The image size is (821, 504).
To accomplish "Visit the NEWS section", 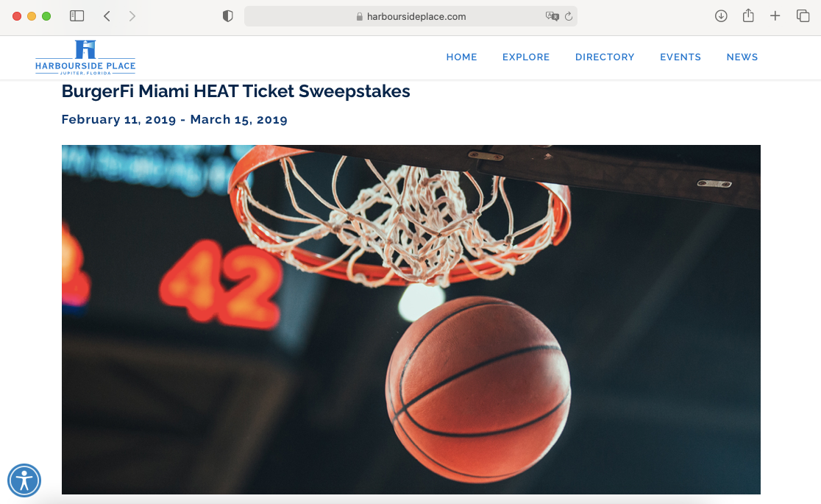I will coord(742,57).
